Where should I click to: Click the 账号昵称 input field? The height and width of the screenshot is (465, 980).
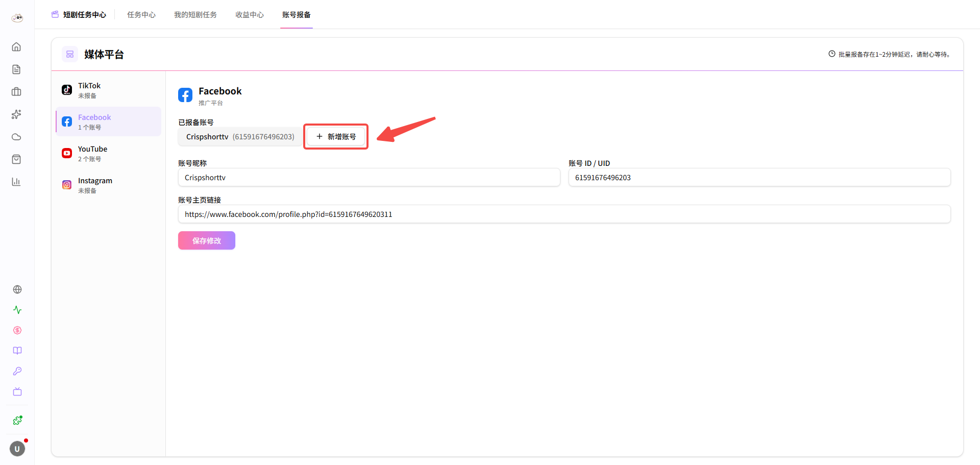coord(369,178)
